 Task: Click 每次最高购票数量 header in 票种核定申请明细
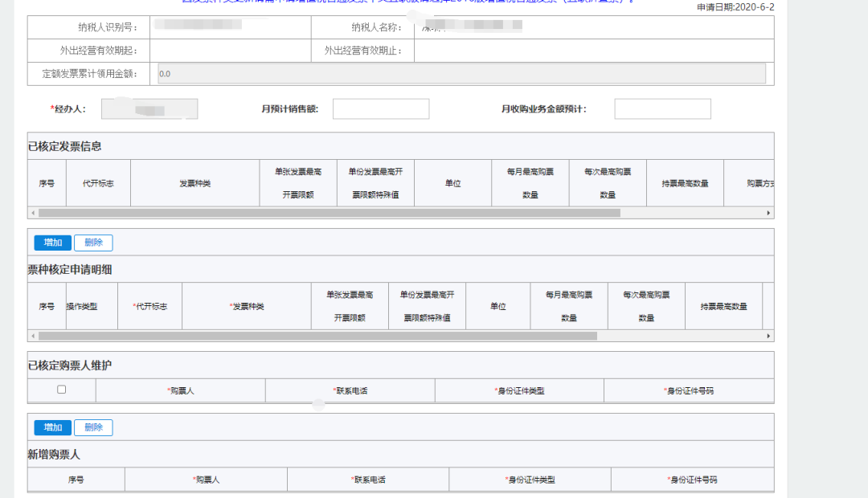tap(646, 306)
